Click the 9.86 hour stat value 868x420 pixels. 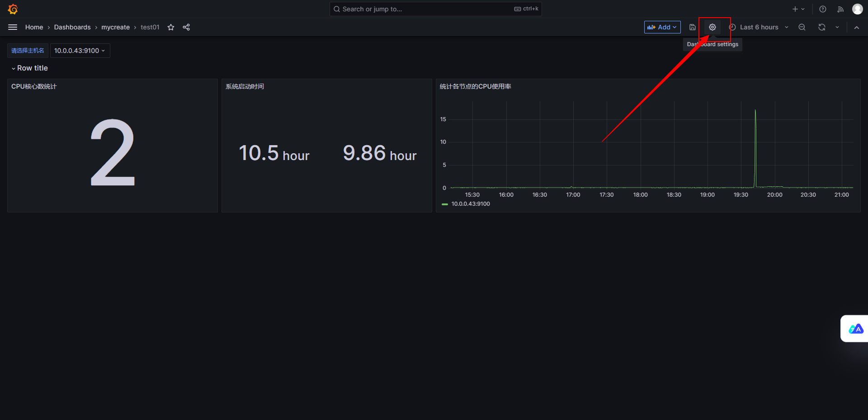click(380, 153)
